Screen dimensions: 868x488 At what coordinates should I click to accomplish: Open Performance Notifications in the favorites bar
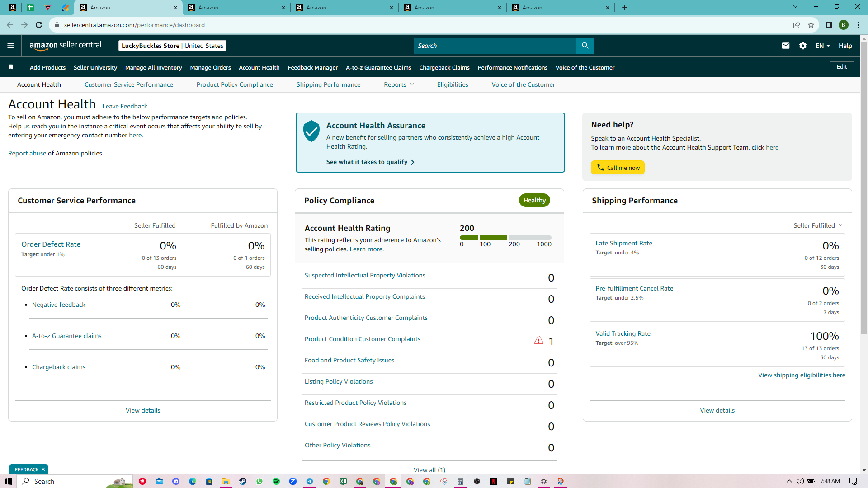(x=513, y=67)
